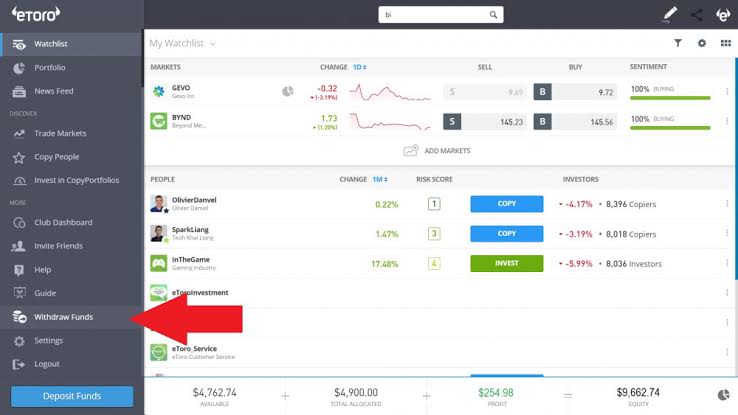Click the Club Dashboard icon
Viewport: 738px width, 415px height.
[19, 223]
